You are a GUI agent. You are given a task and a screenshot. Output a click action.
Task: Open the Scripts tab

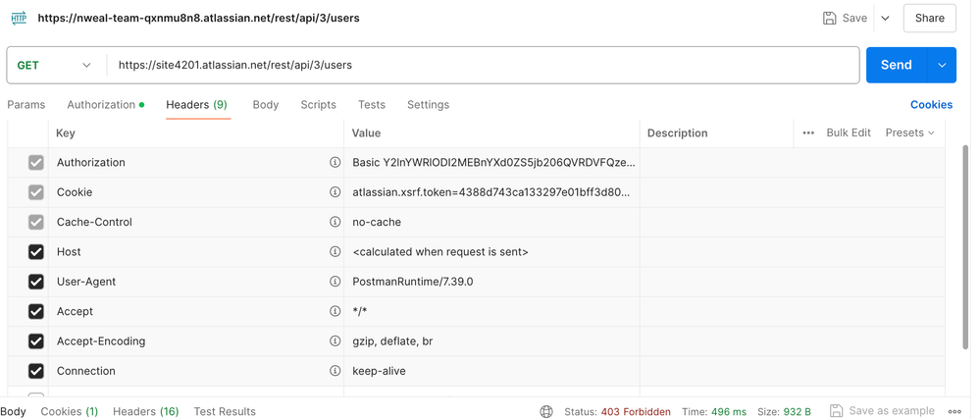(x=318, y=105)
